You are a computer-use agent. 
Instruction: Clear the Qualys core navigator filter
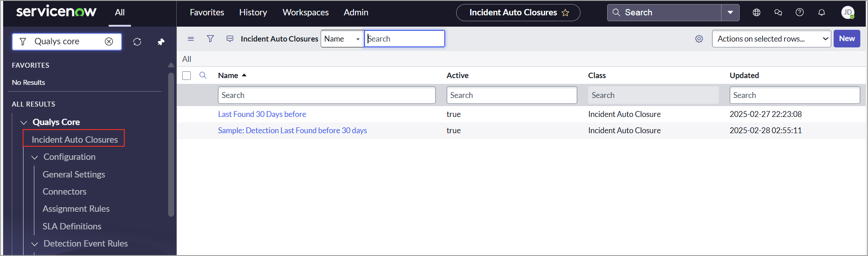(109, 42)
